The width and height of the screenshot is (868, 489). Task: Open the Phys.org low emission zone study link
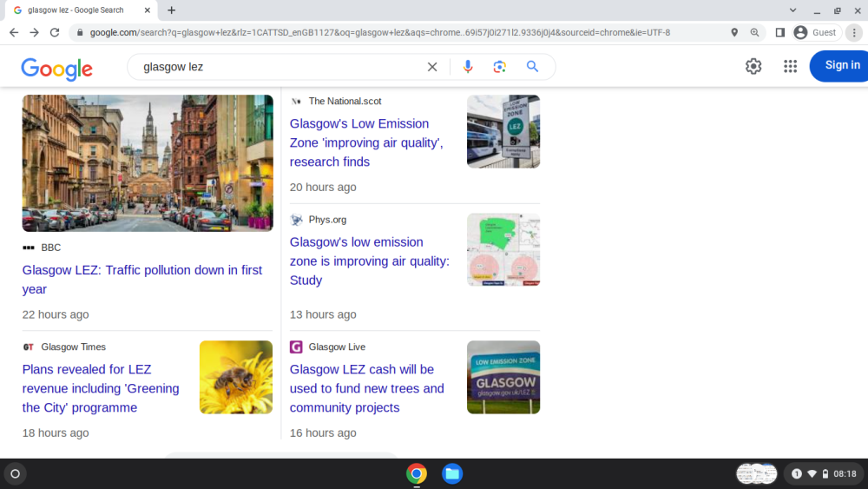coord(370,261)
